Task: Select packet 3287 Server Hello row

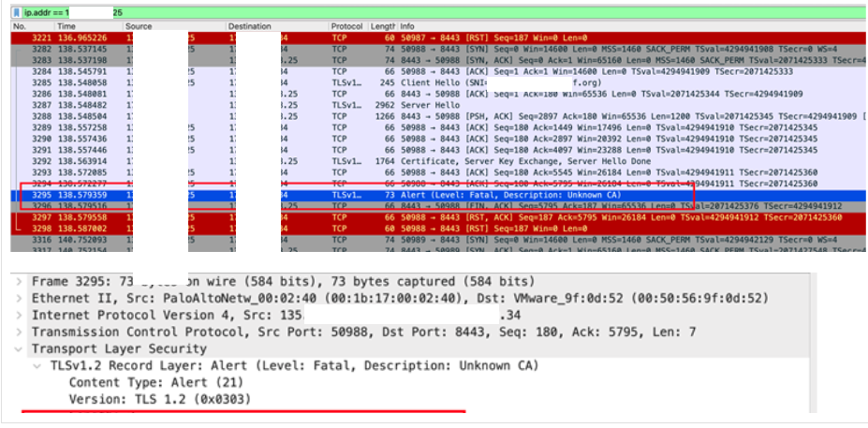Action: tap(438, 105)
